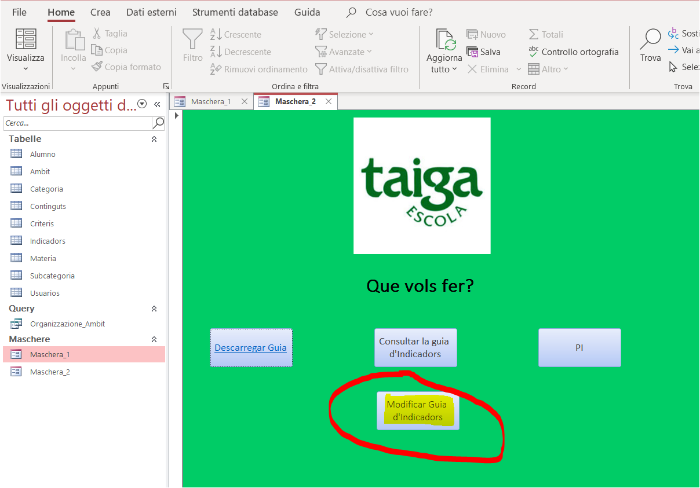Click the Aggiorna tutto refresh icon

click(445, 39)
